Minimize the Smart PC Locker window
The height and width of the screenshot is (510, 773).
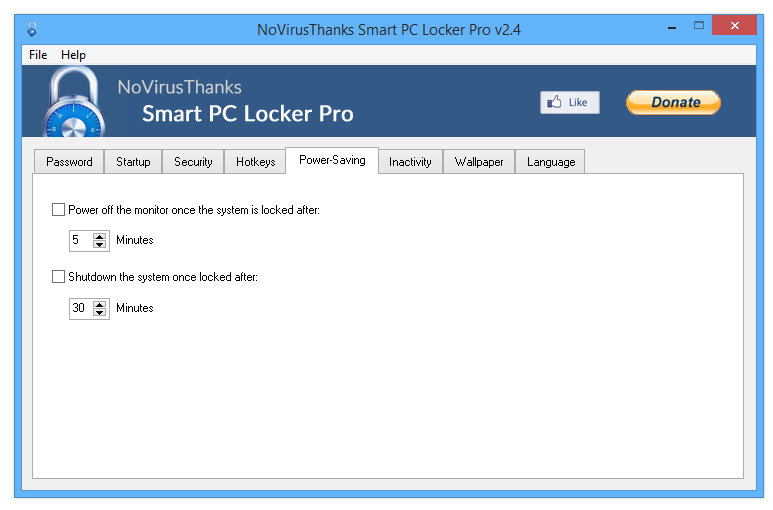tap(672, 26)
